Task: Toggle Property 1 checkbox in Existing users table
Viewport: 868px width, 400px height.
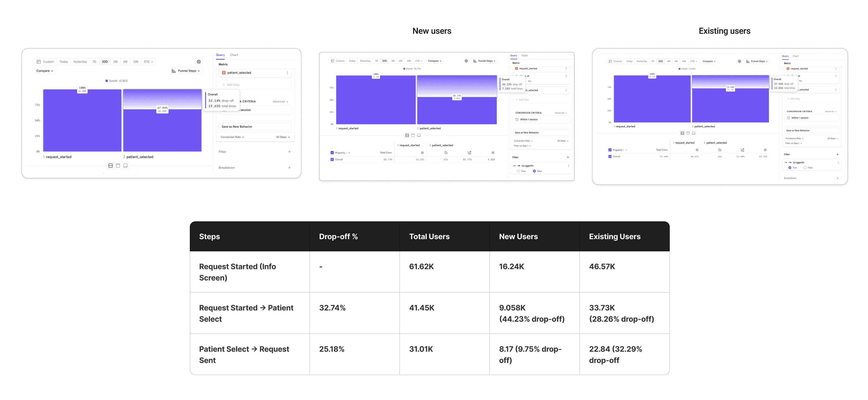Action: pyautogui.click(x=610, y=150)
